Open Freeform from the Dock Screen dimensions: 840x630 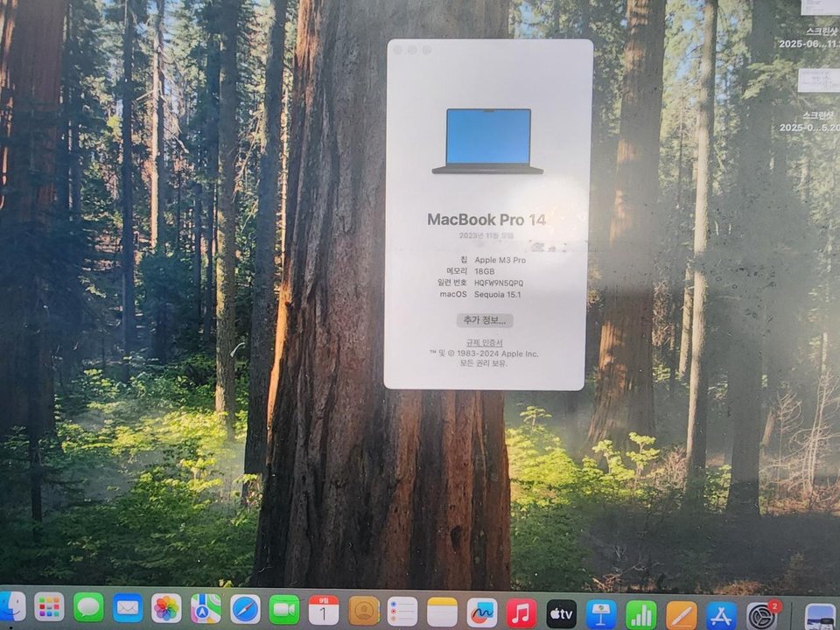481,612
